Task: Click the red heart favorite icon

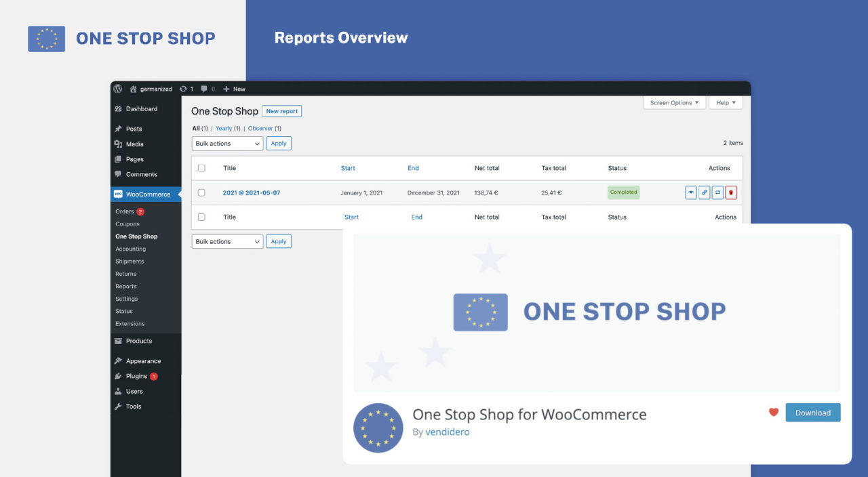Action: (x=774, y=412)
